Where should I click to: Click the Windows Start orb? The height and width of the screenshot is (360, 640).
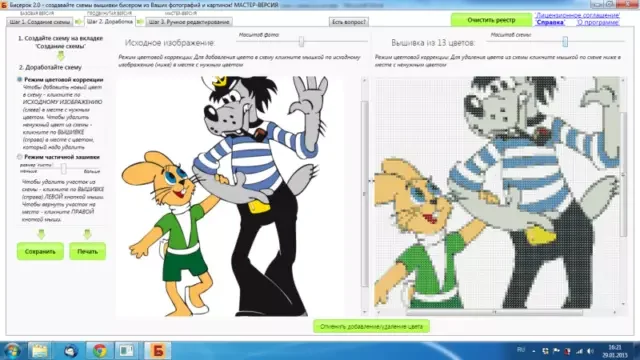coord(11,351)
